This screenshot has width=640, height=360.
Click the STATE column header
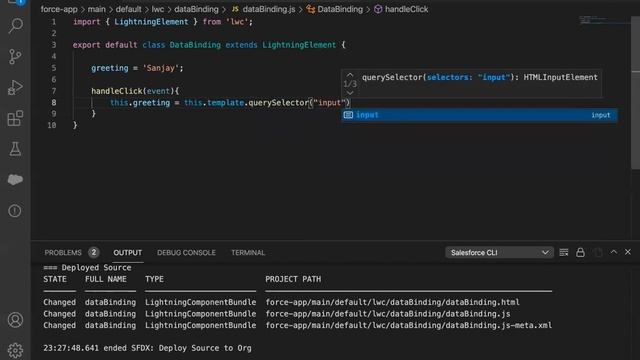(55, 279)
